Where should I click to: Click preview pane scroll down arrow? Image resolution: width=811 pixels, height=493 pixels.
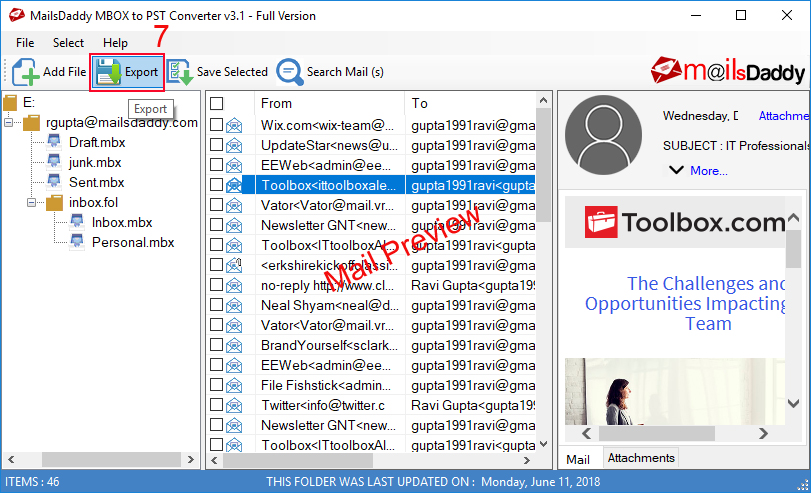[x=793, y=403]
